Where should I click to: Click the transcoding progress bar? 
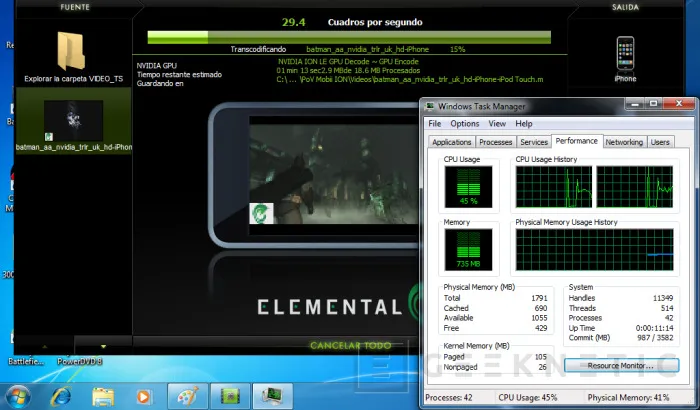pos(349,37)
